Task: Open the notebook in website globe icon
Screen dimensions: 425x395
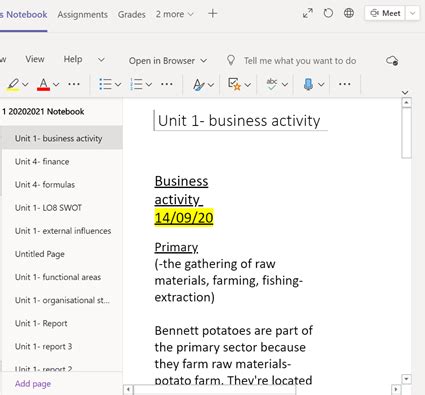Action: tap(349, 13)
